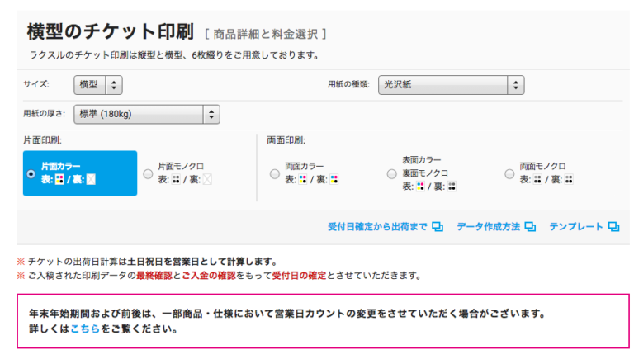Click the 横型のチケット印刷 heading
Image resolution: width=634 pixels, height=364 pixels.
click(x=110, y=32)
